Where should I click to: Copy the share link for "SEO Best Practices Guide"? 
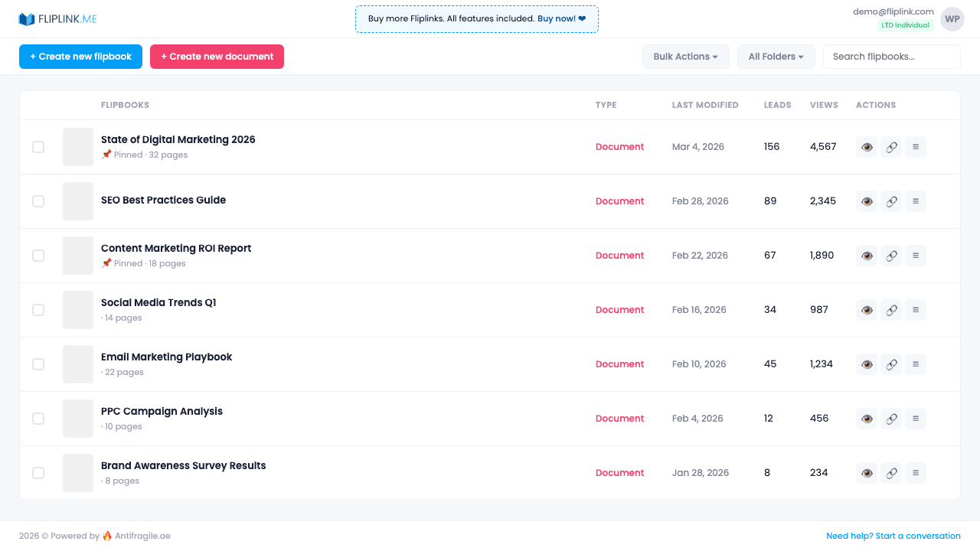[x=890, y=201]
